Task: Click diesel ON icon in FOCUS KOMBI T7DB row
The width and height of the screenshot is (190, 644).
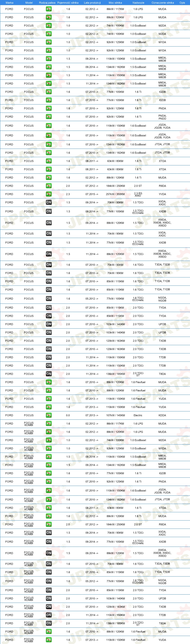Action: 49,615
